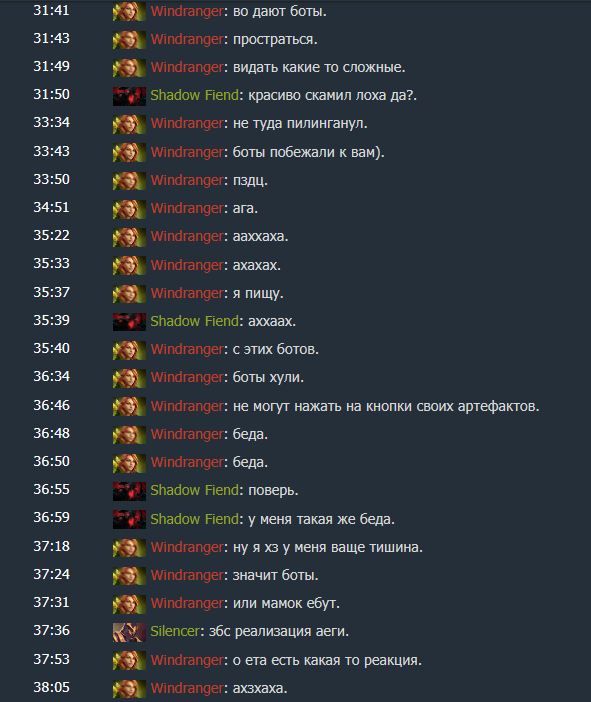Click Windranger hero icon at 31:41
The height and width of the screenshot is (702, 591).
pyautogui.click(x=129, y=12)
